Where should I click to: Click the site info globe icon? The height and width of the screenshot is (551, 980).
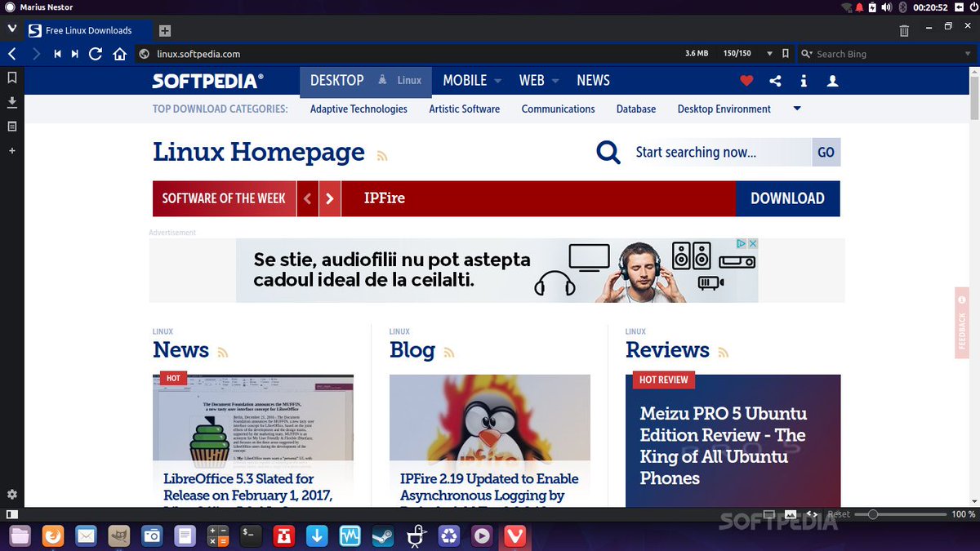(145, 54)
